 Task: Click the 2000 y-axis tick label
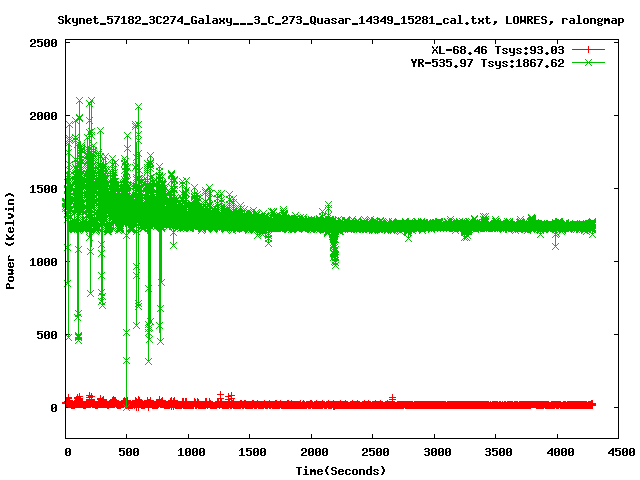43,116
